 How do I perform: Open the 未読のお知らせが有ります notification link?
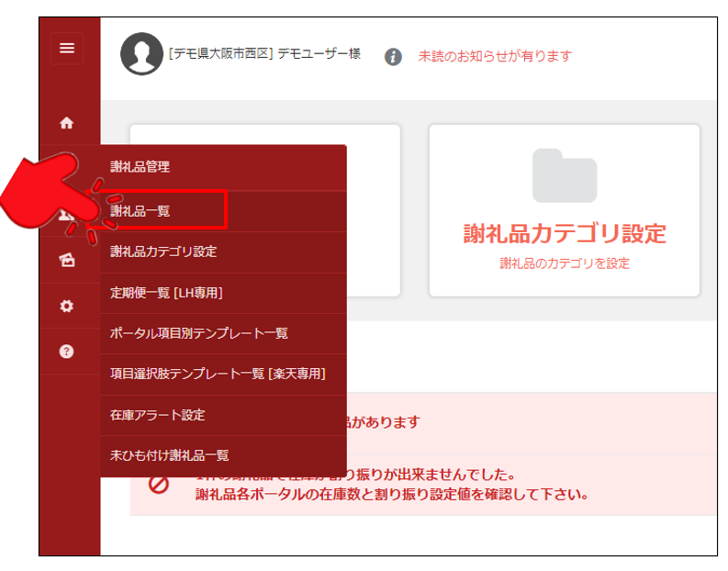click(x=495, y=56)
